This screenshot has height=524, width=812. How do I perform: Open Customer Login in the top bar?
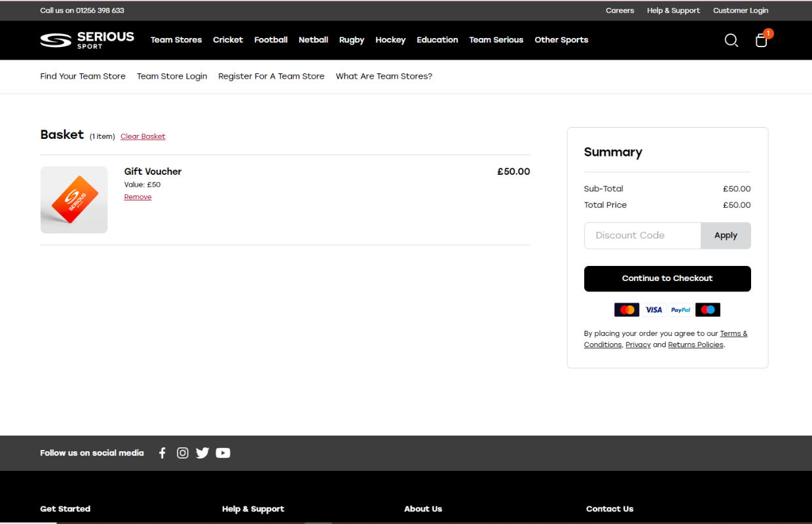pos(740,10)
